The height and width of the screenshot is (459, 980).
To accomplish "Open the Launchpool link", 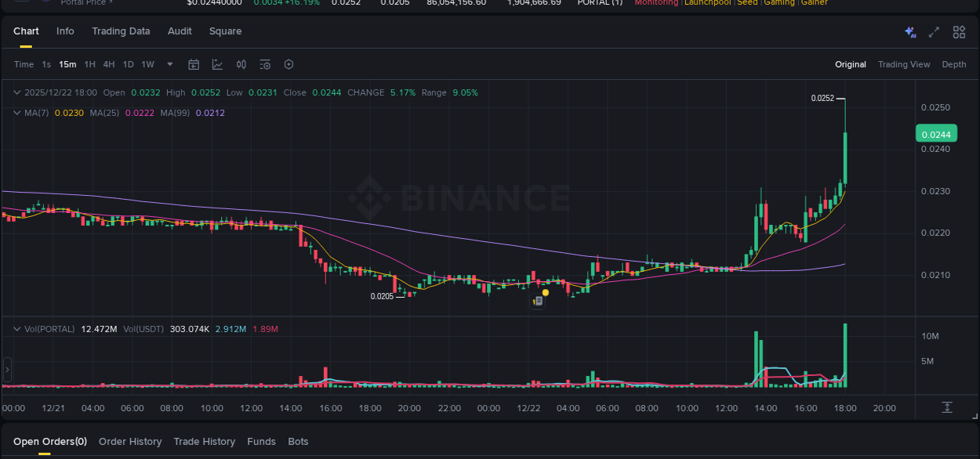I will (x=707, y=3).
